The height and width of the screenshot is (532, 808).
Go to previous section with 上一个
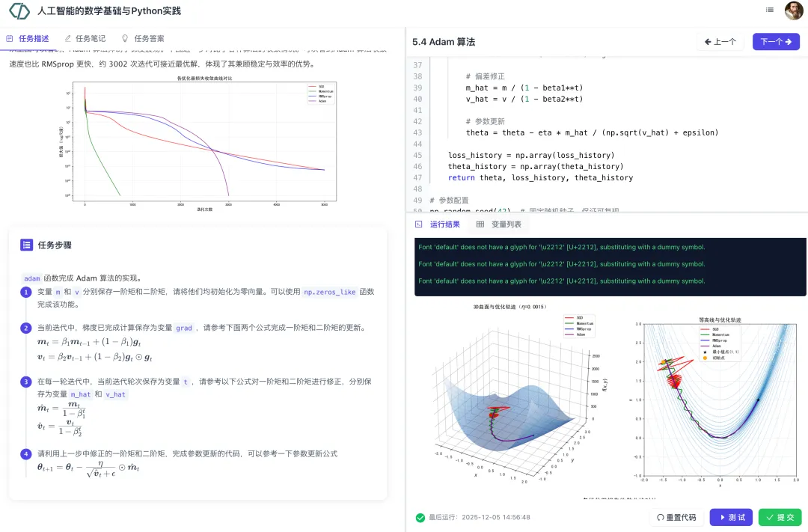[x=720, y=42]
